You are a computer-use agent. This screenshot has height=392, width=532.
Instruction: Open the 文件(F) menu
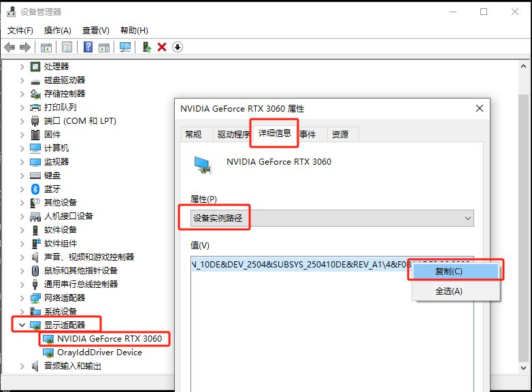[20, 31]
